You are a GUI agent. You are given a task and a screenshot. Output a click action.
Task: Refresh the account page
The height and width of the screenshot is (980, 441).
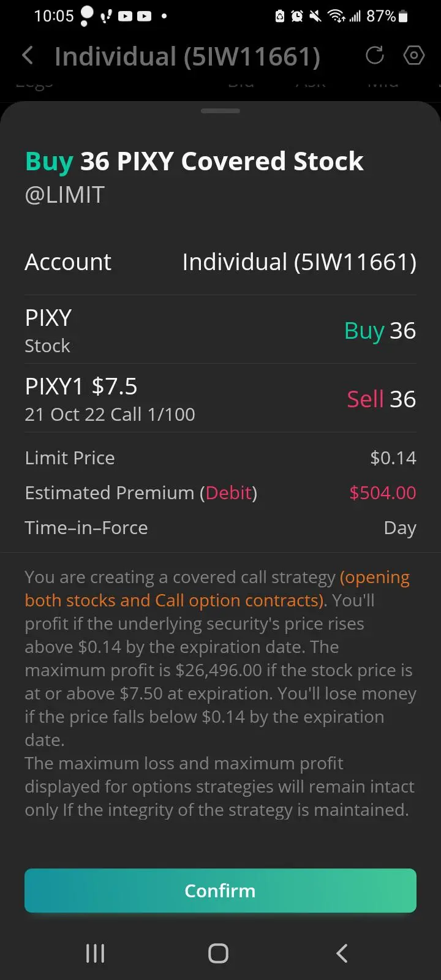[x=374, y=56]
